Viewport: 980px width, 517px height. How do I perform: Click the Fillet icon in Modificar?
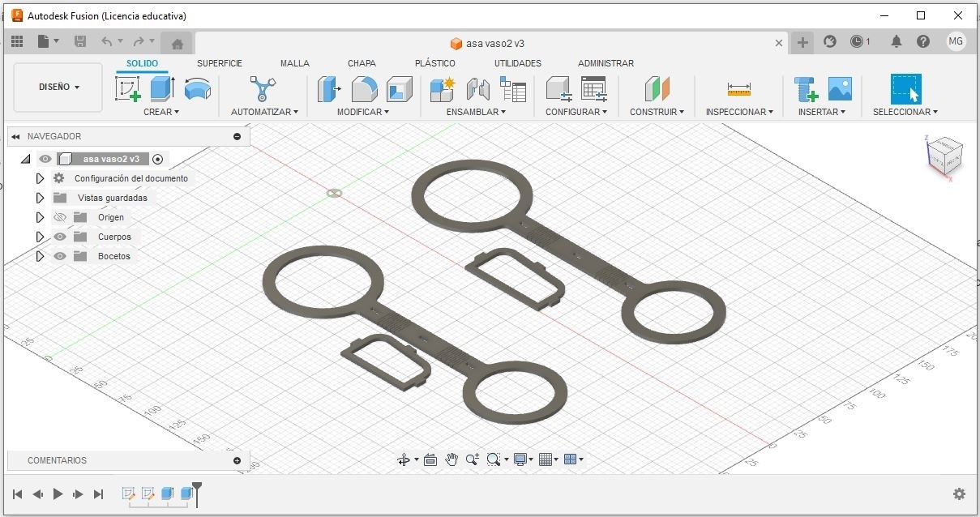[x=365, y=88]
